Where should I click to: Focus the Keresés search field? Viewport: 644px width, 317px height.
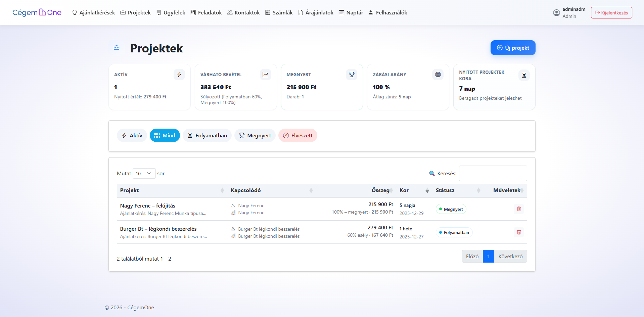tap(493, 174)
